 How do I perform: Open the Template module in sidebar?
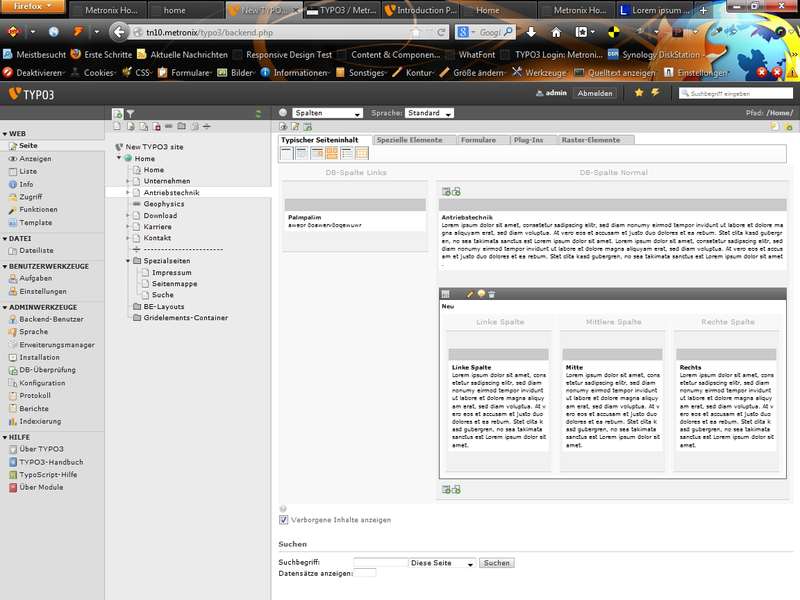click(x=35, y=223)
